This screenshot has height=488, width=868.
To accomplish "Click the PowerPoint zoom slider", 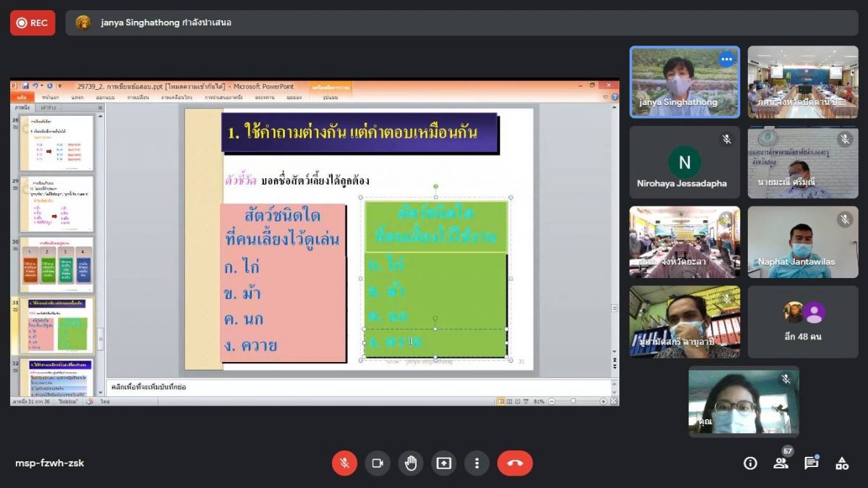I will 573,401.
